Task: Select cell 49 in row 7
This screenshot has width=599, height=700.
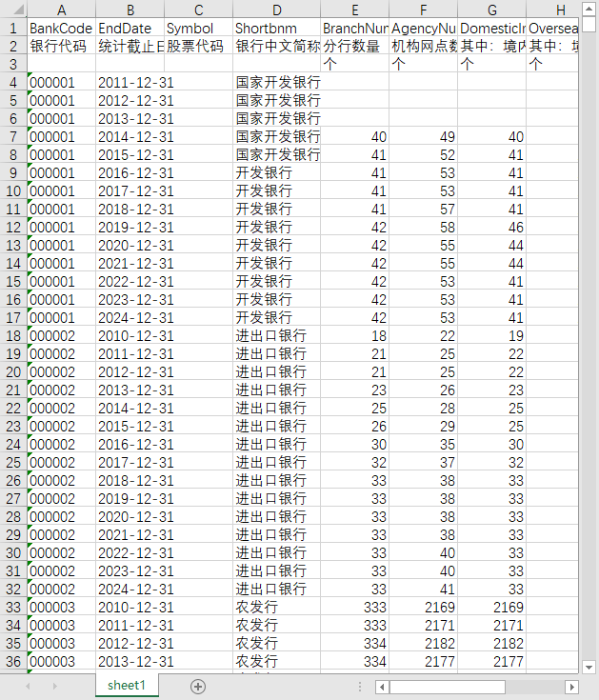Action: pos(424,136)
